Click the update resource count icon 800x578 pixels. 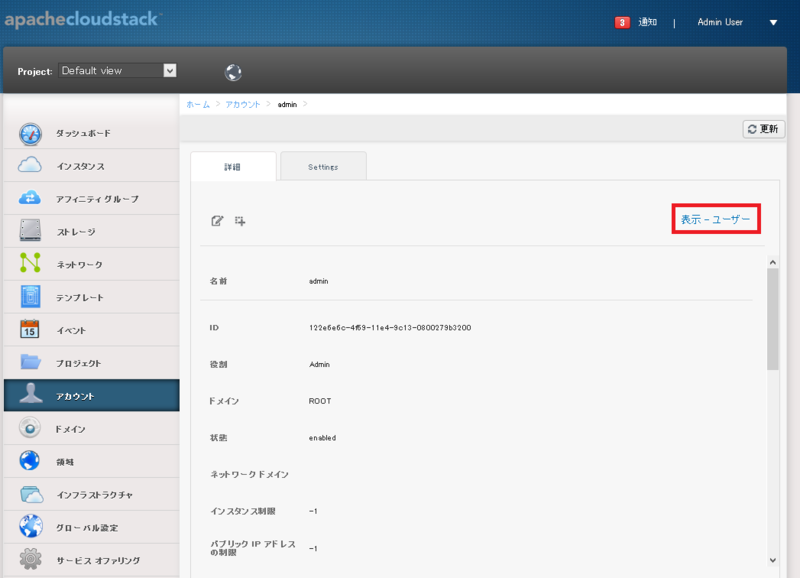click(240, 221)
